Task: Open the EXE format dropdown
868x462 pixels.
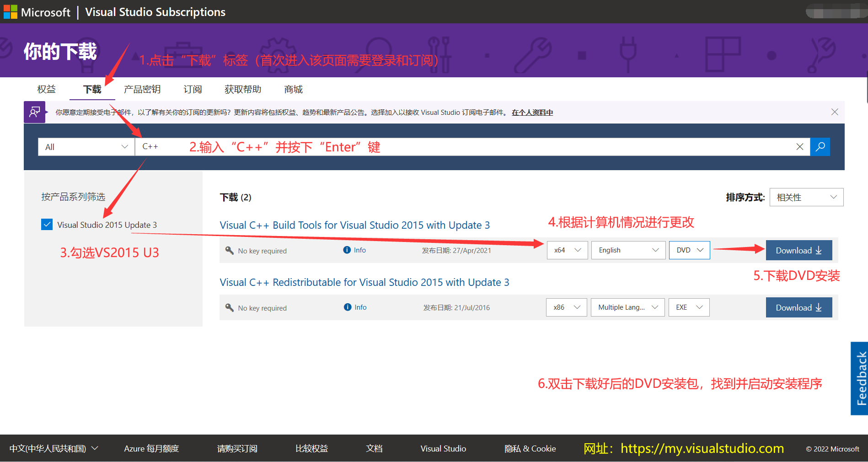Action: pyautogui.click(x=689, y=307)
